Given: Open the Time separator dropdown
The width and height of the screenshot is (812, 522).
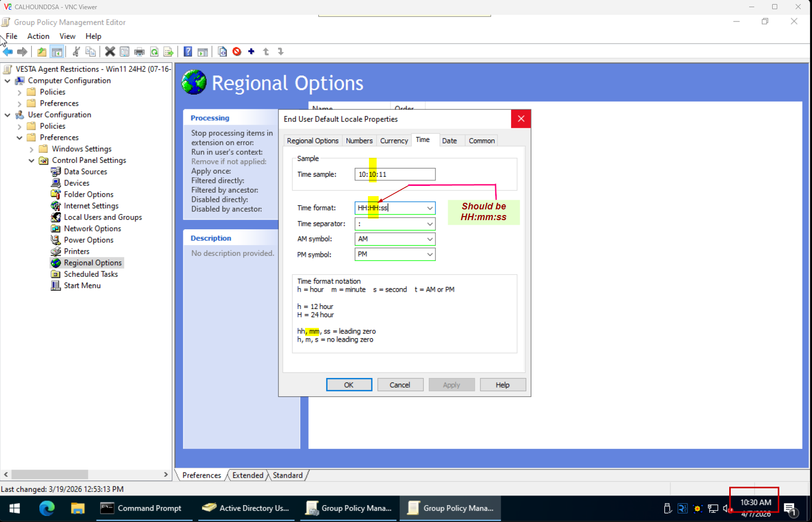Looking at the screenshot, I should [430, 224].
